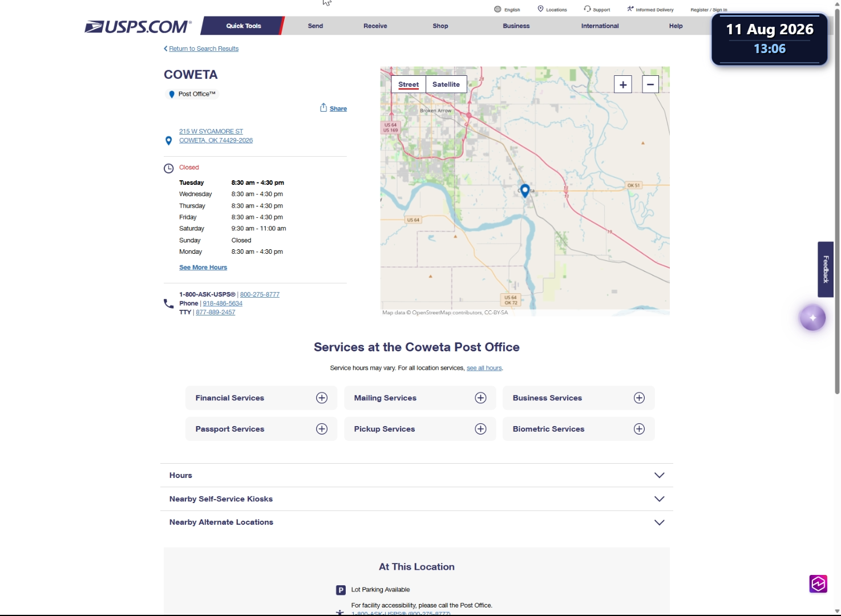Zoom out the map with minus button
The image size is (841, 616).
650,84
